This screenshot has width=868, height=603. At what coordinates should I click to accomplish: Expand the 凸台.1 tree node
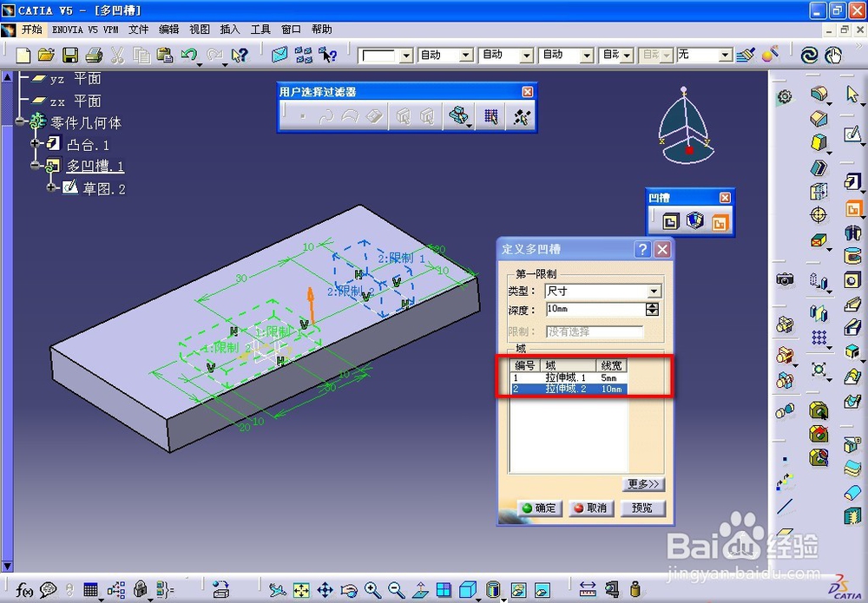(x=36, y=143)
